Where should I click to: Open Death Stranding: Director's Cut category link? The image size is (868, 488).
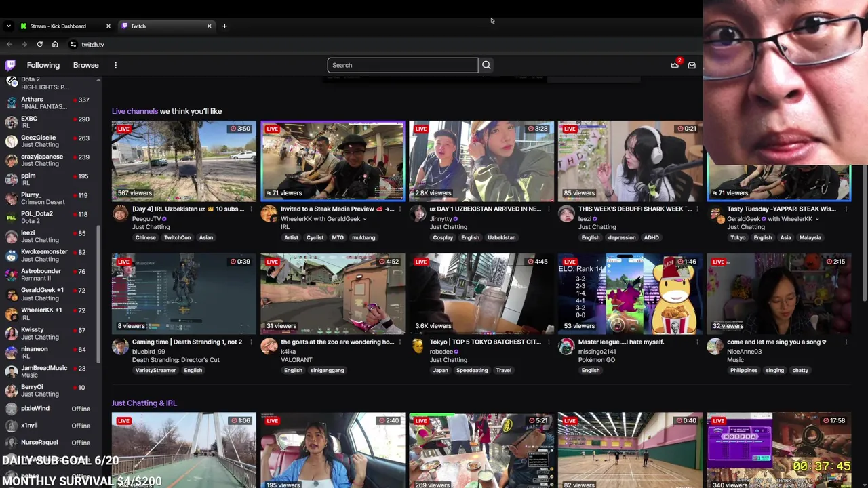point(176,360)
